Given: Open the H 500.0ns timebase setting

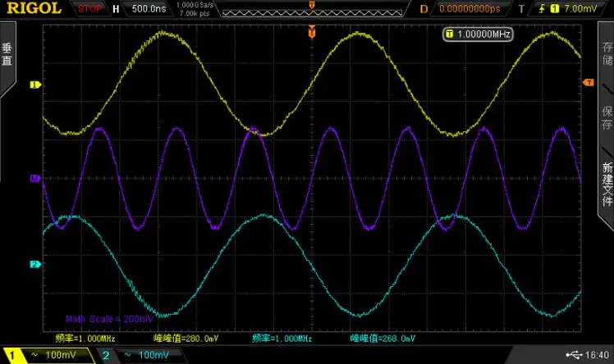Looking at the screenshot, I should point(140,9).
